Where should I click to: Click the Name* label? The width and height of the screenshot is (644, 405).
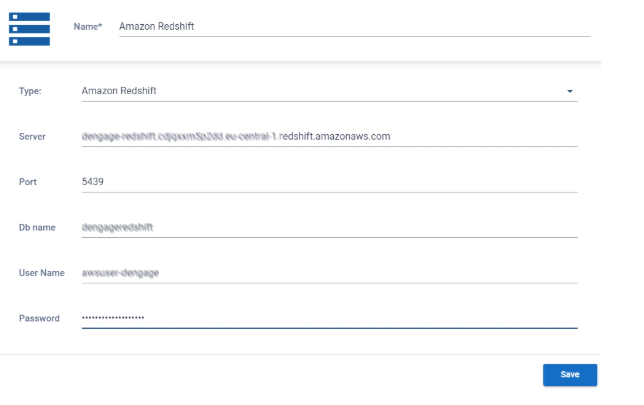pyautogui.click(x=88, y=27)
